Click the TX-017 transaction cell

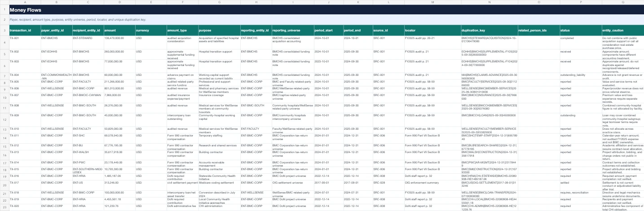pos(24,186)
